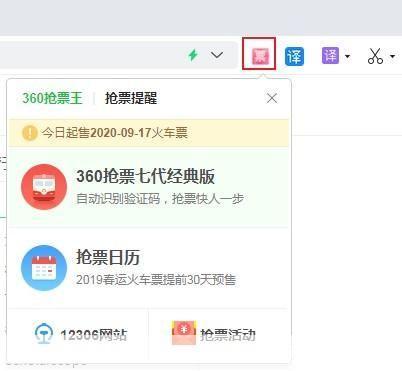Open the 今日起售2020-09-17火车票 notice
Viewport: 402px width, 371px height.
[x=149, y=133]
